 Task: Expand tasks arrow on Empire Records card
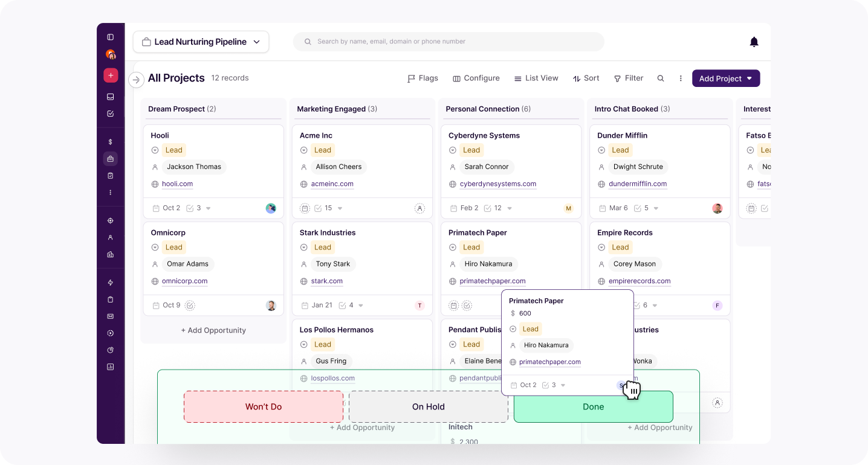[x=655, y=306]
